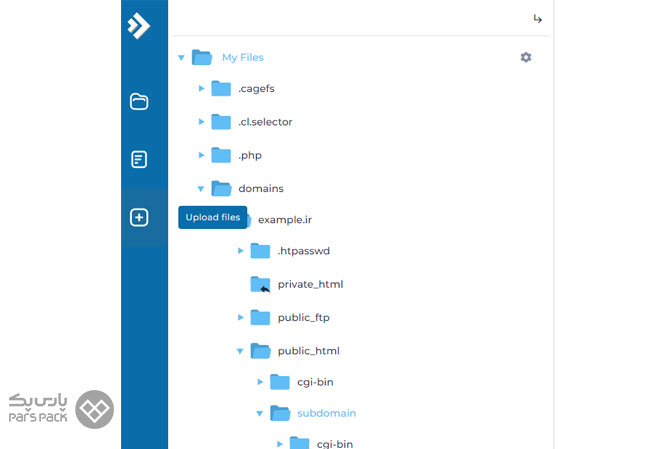Click the .cagefs folder icon
This screenshot has height=449, width=648.
221,88
